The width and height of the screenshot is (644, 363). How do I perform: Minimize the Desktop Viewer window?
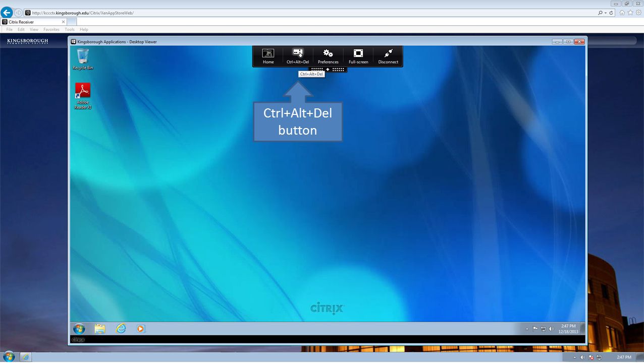point(557,41)
